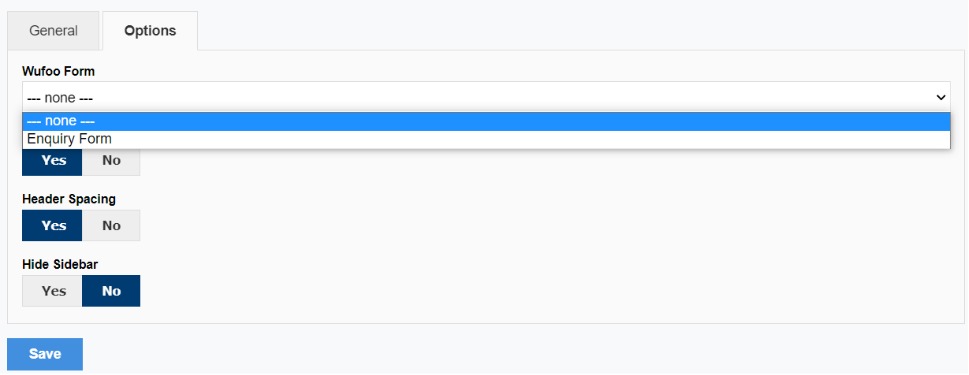Screen dimensions: 969x375
Task: Select the Options tab
Action: pyautogui.click(x=150, y=31)
